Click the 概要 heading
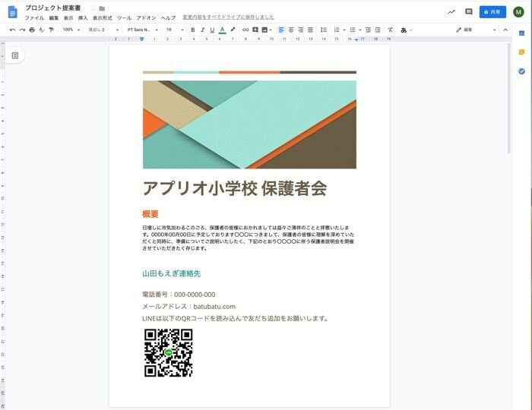Viewport: 532px width, 410px height. 150,214
